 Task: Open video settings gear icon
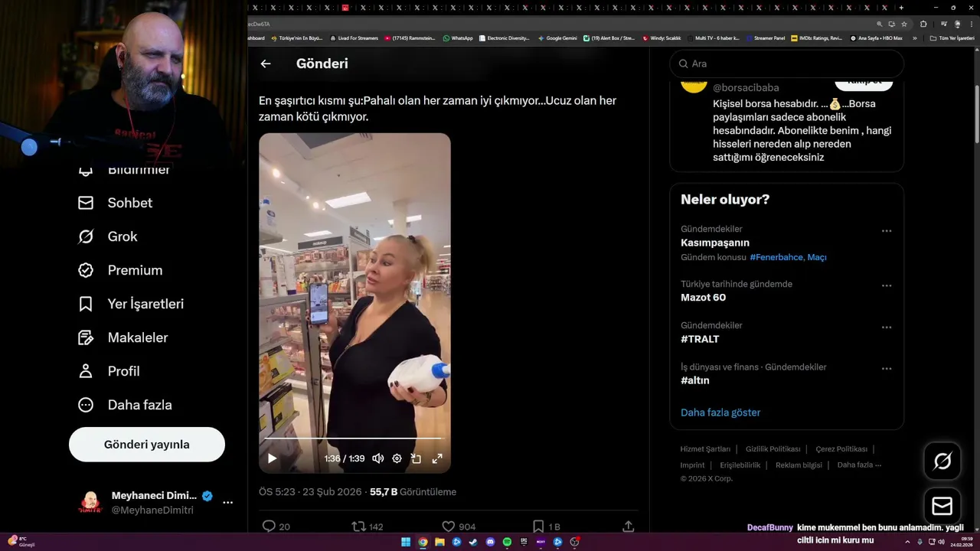coord(397,458)
